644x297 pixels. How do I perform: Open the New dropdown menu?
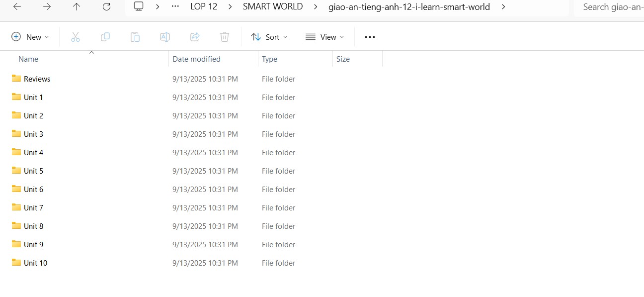click(x=30, y=36)
